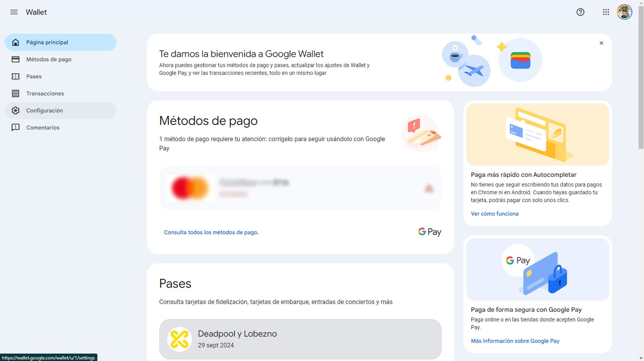The width and height of the screenshot is (644, 361).
Task: Open Configuración in the sidebar
Action: 60,110
